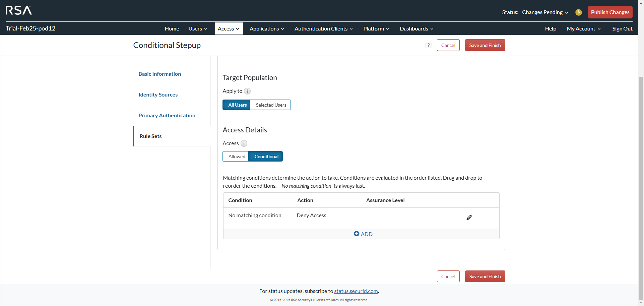Image resolution: width=644 pixels, height=306 pixels.
Task: Click the info icon beside Apply to
Action: tap(247, 91)
